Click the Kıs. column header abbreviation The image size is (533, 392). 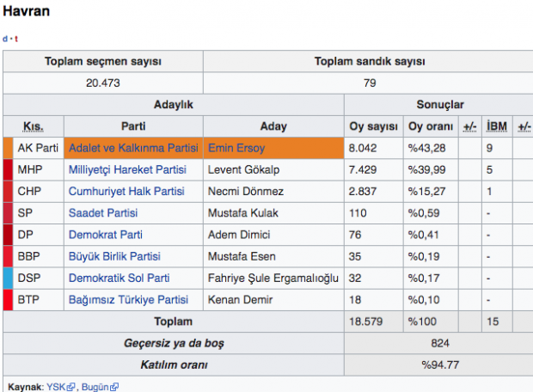point(33,126)
